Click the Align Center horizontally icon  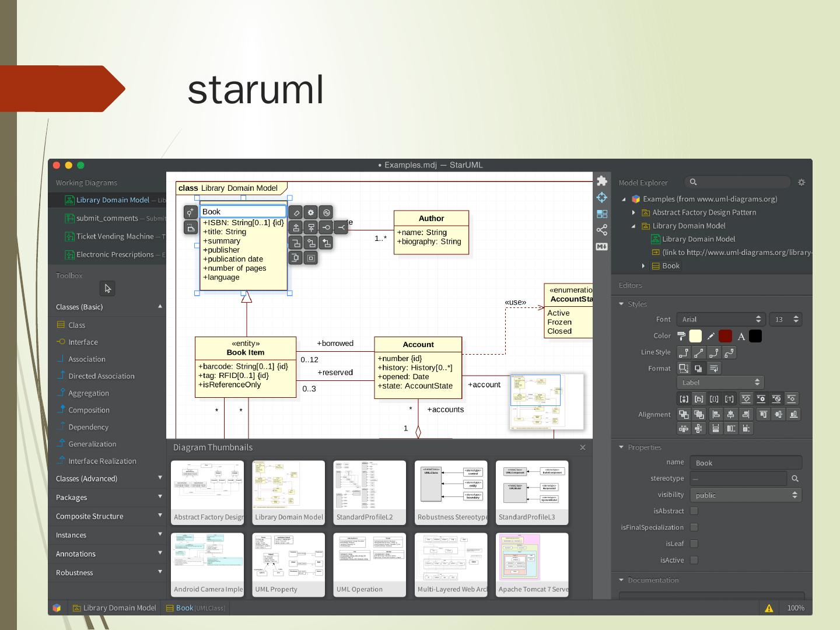point(731,414)
